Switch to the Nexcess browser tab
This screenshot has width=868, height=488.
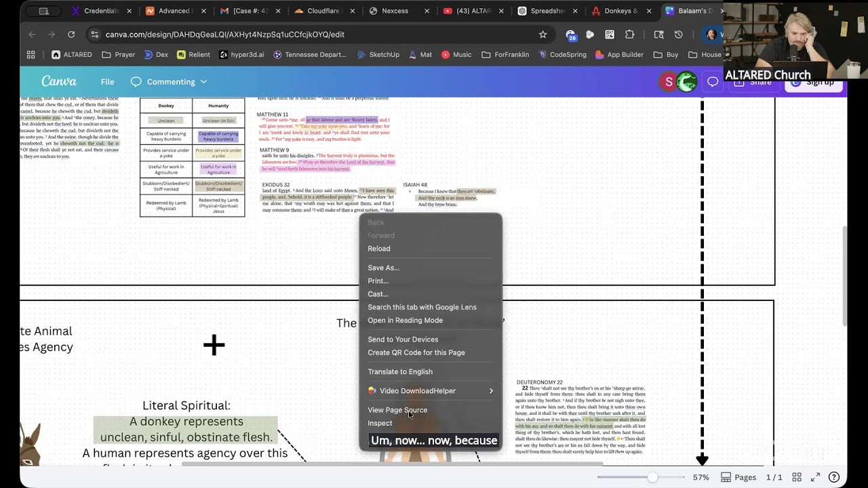pyautogui.click(x=393, y=11)
